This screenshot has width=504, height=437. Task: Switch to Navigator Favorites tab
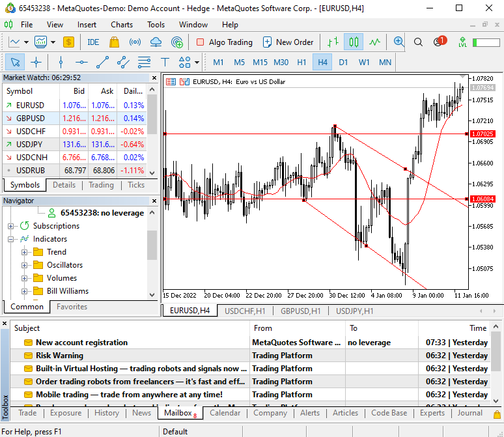(72, 307)
